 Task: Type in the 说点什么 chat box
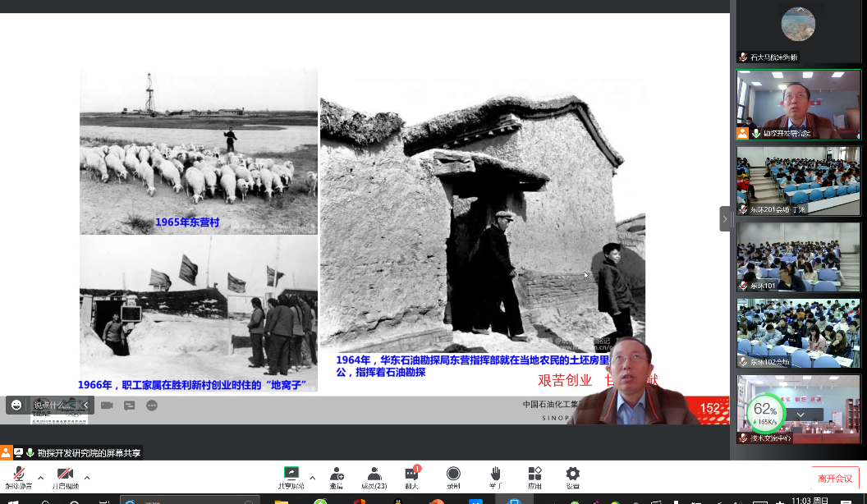[53, 405]
